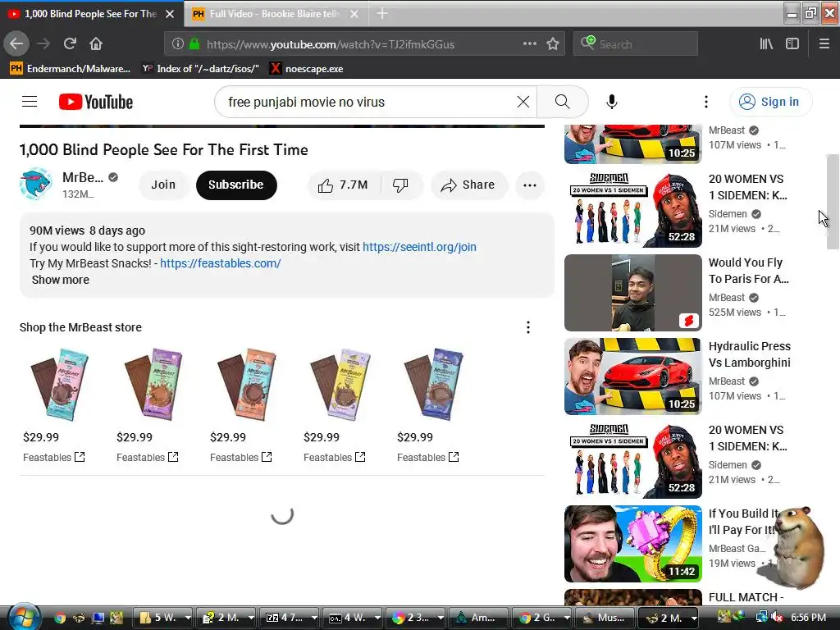Image resolution: width=840 pixels, height=630 pixels.
Task: Click the Sign in button
Action: point(770,102)
